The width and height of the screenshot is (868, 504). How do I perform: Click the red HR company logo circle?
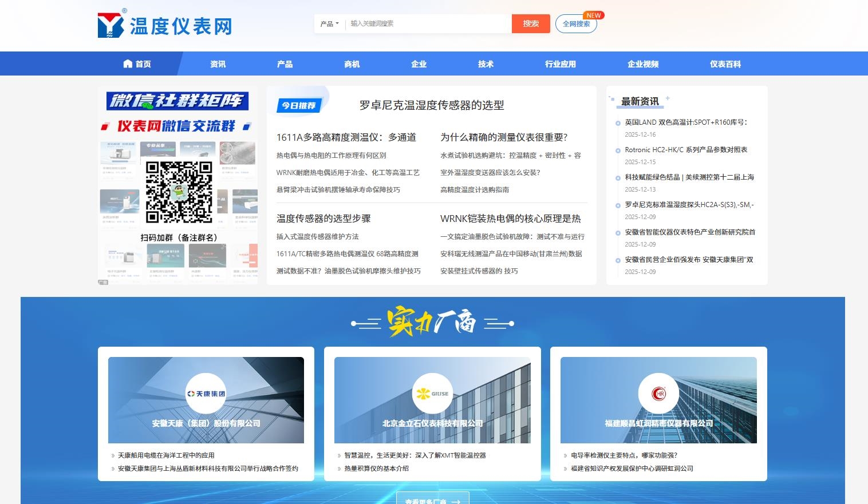pyautogui.click(x=658, y=394)
